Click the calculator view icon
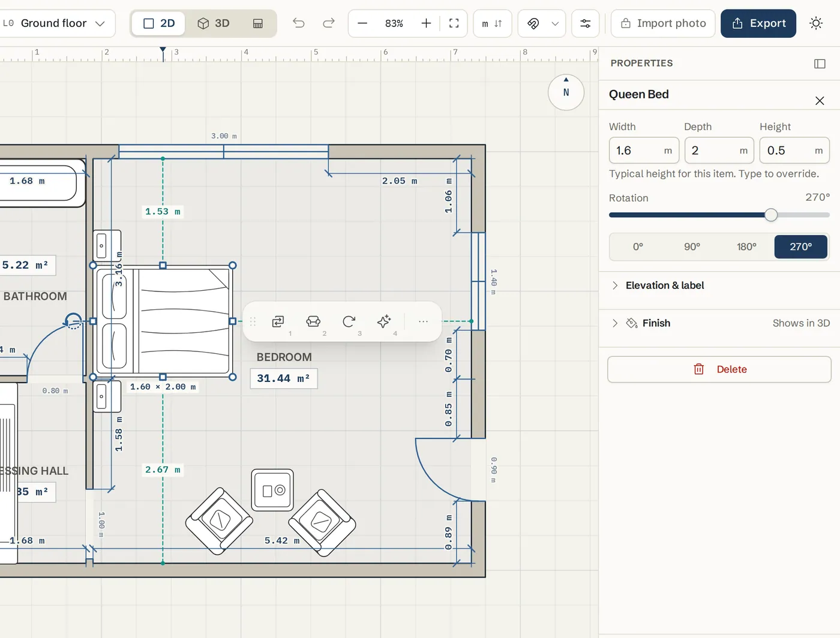Viewport: 840px width, 638px height. tap(258, 23)
